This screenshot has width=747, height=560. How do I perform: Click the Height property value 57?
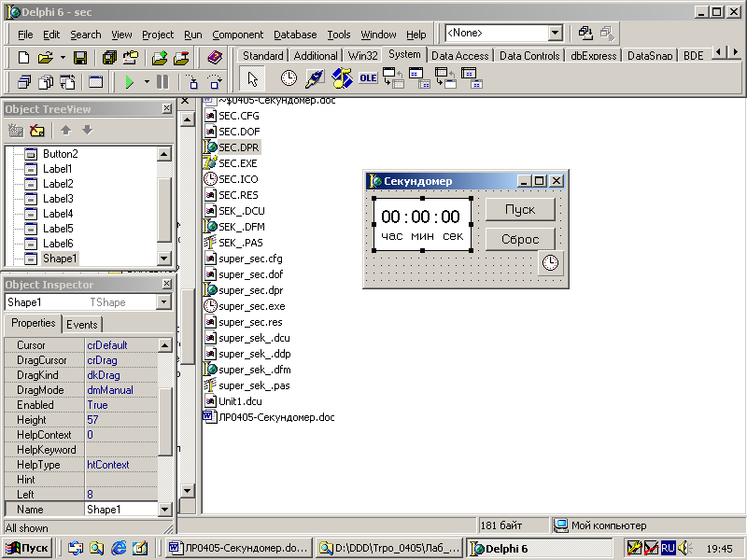point(121,420)
